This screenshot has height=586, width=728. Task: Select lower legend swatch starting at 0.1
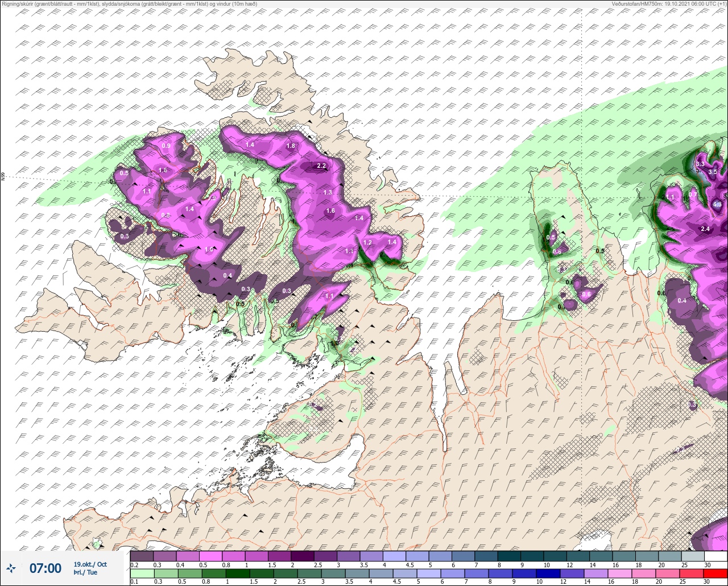click(x=142, y=573)
